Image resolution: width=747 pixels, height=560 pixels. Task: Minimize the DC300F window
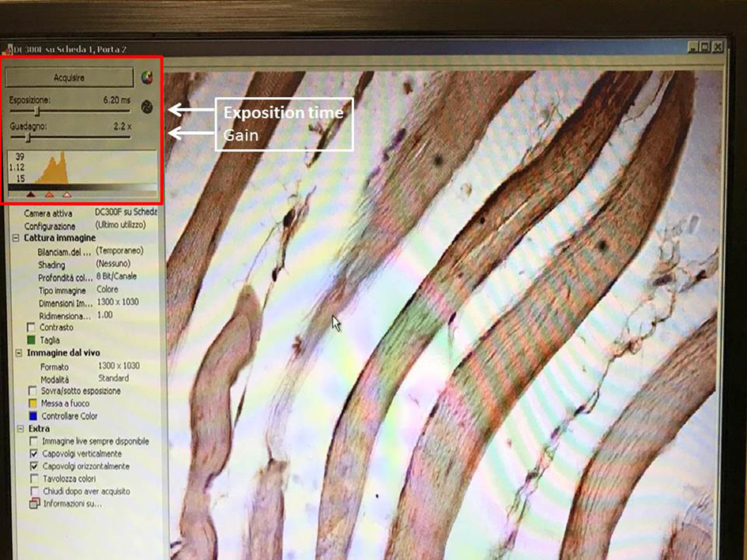694,47
